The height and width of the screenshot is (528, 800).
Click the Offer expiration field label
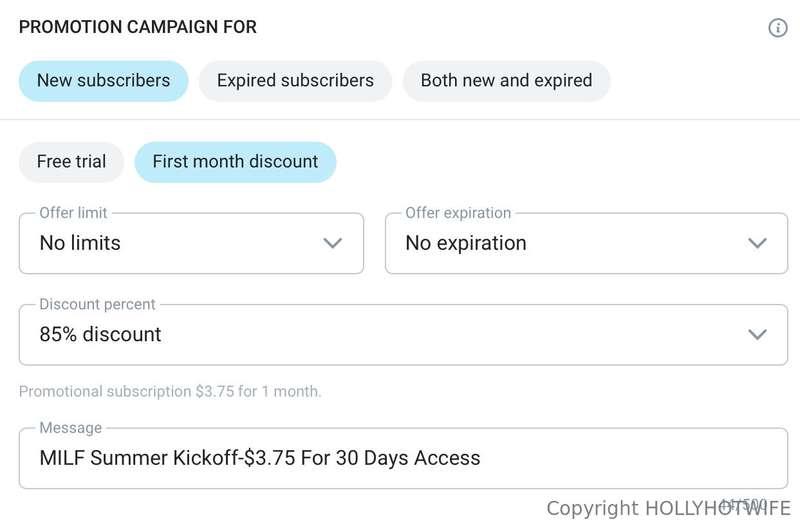458,213
